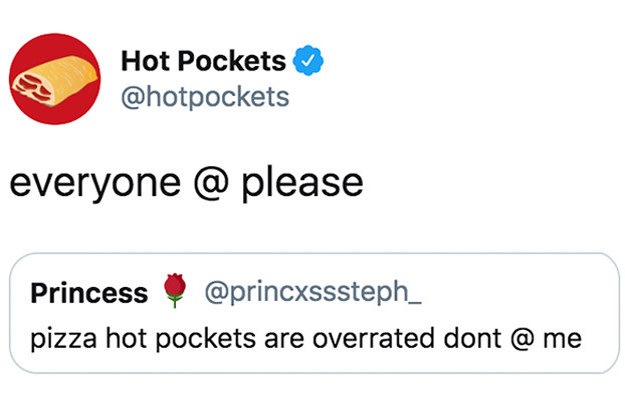Click the word 'dont' in the quoted tweet
The height and width of the screenshot is (415, 625).
point(472,338)
